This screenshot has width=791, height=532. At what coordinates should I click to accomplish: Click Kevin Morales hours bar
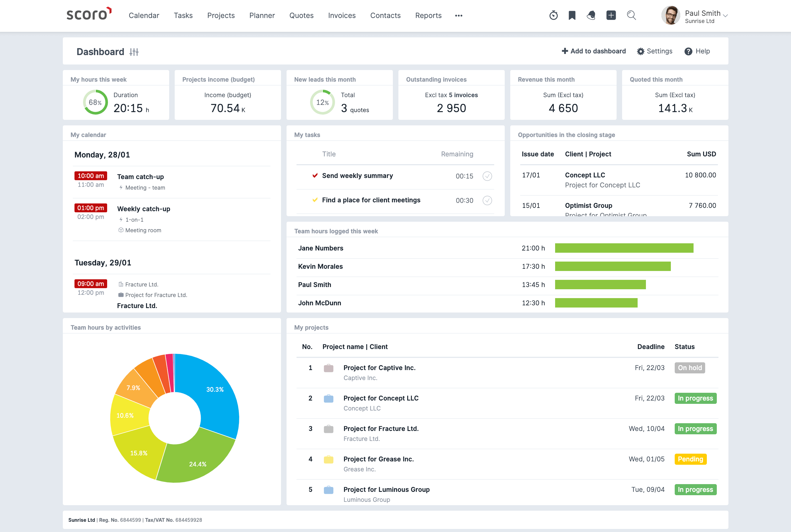[x=613, y=266]
